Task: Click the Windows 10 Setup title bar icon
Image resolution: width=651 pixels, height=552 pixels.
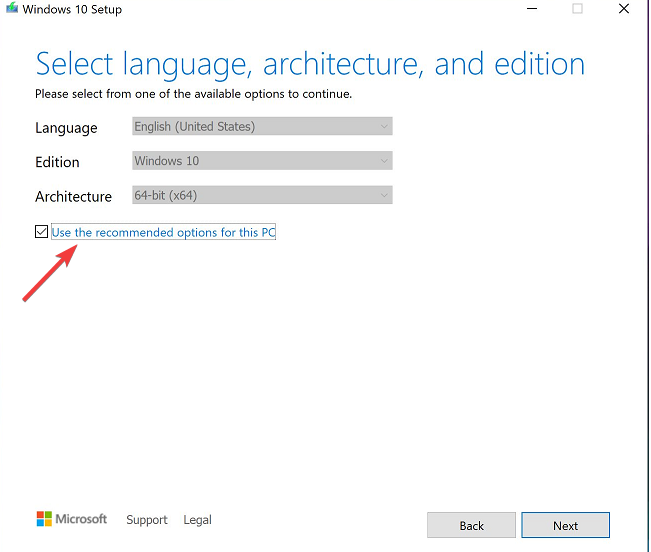Action: pos(12,8)
